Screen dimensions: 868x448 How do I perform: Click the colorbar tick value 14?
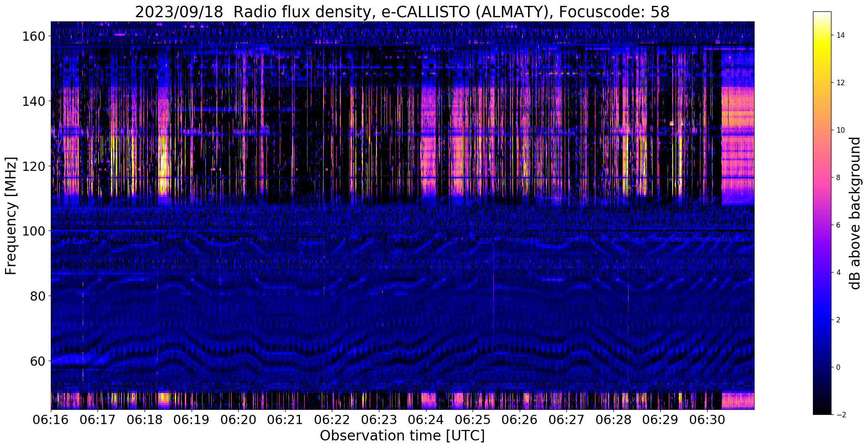coord(840,35)
